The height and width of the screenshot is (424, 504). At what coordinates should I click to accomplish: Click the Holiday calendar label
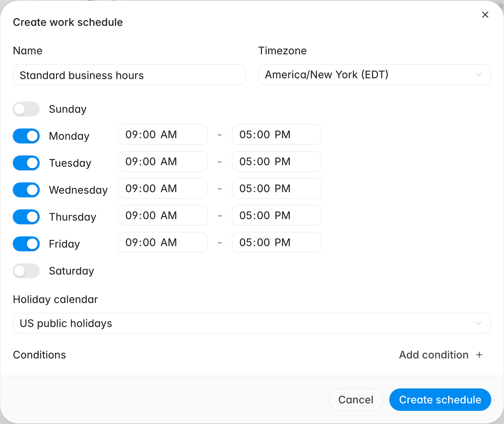click(55, 299)
